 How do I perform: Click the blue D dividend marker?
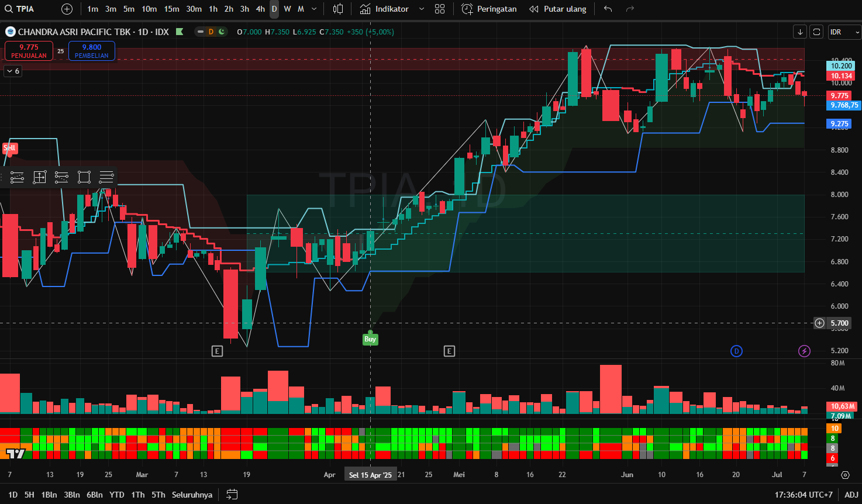(736, 351)
